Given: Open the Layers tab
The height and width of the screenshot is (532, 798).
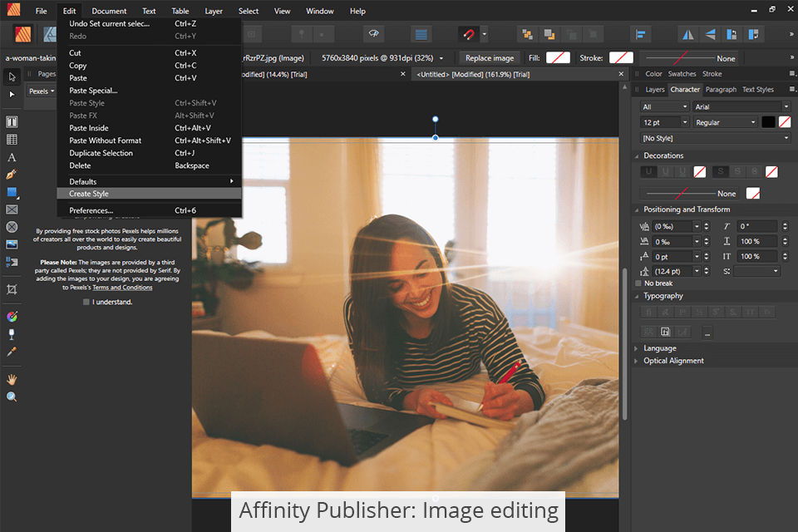Looking at the screenshot, I should (x=654, y=90).
